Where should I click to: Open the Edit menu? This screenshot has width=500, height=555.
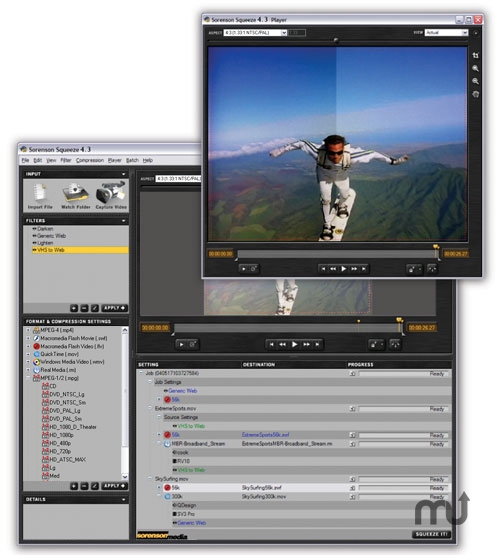coord(38,160)
